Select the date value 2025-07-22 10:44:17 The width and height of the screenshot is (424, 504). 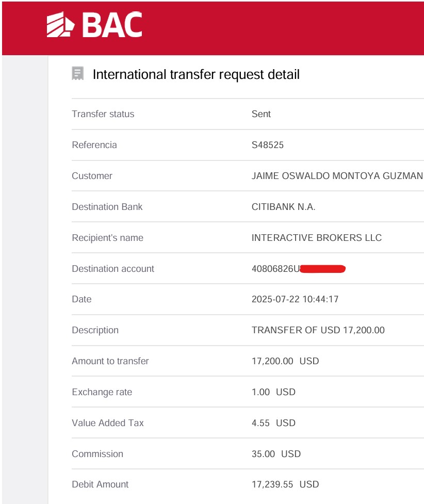(x=295, y=299)
